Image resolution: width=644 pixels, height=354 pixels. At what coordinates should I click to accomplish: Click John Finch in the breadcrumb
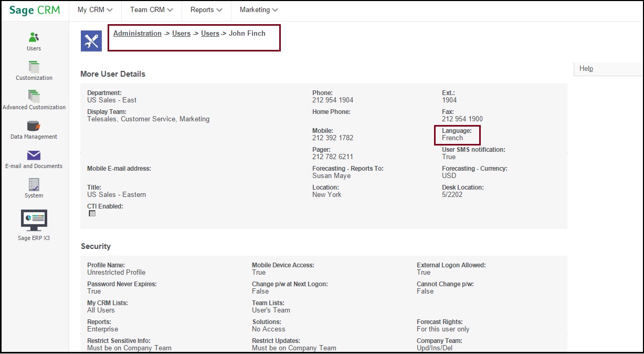coord(247,33)
